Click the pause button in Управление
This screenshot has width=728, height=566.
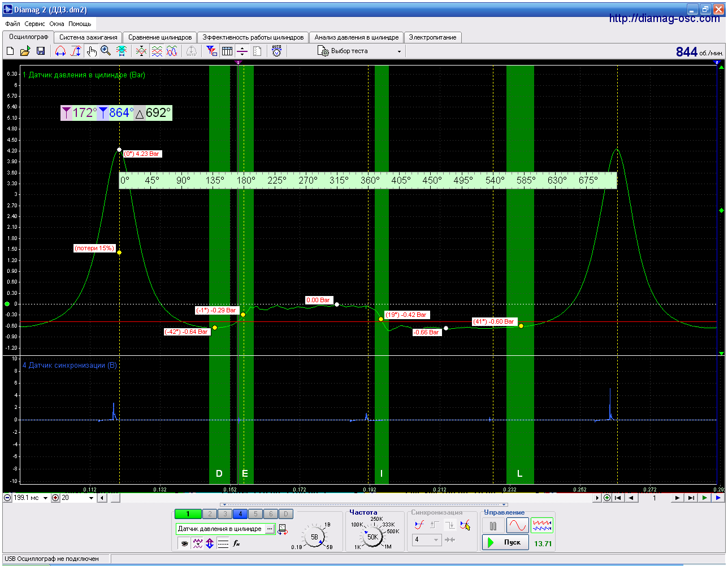point(493,526)
